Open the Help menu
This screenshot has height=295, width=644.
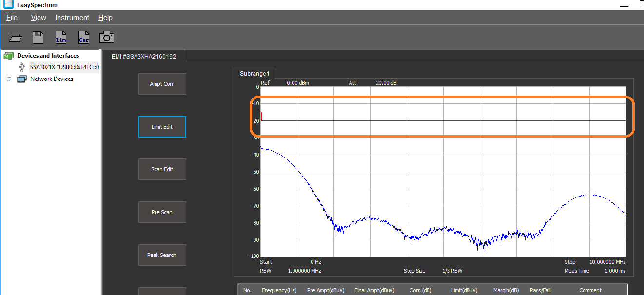pyautogui.click(x=105, y=18)
